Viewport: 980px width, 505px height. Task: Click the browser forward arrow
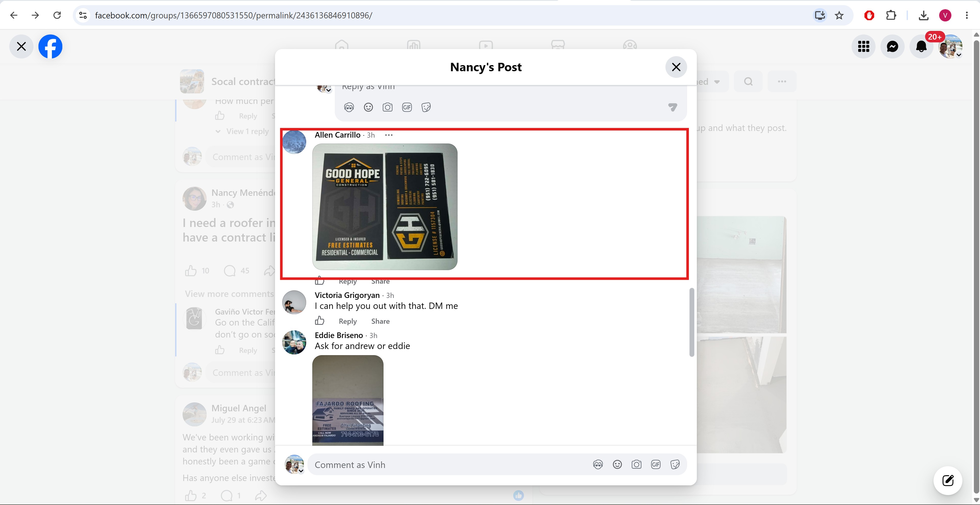pos(35,15)
